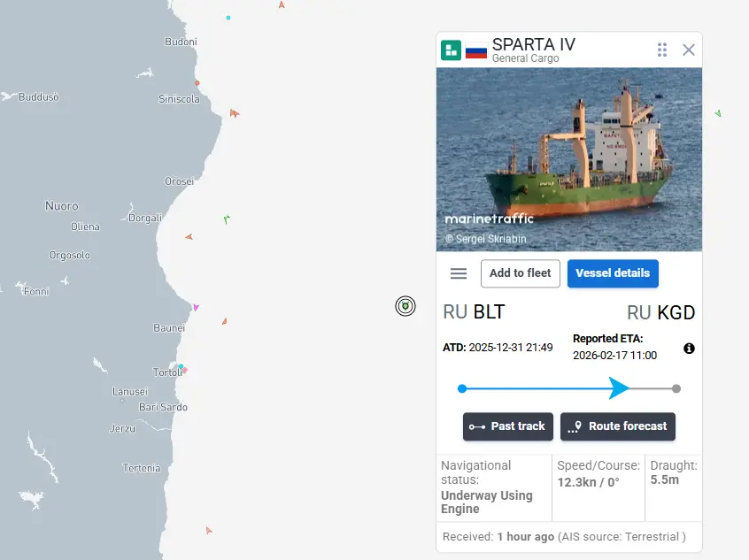Click the orange vessel marker south of Tertenia
749x560 pixels.
click(209, 531)
